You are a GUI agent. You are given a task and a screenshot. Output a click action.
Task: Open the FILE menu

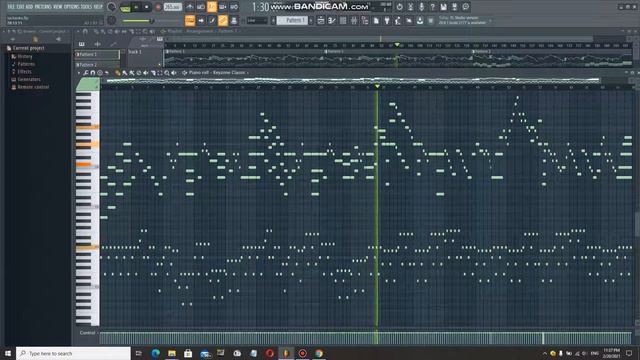point(11,7)
